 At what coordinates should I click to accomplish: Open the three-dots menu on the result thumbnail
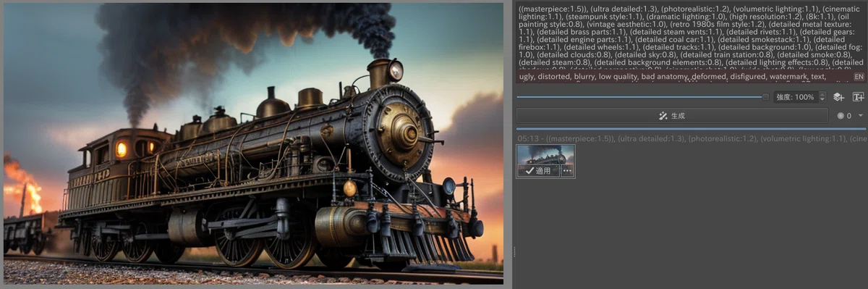(567, 171)
